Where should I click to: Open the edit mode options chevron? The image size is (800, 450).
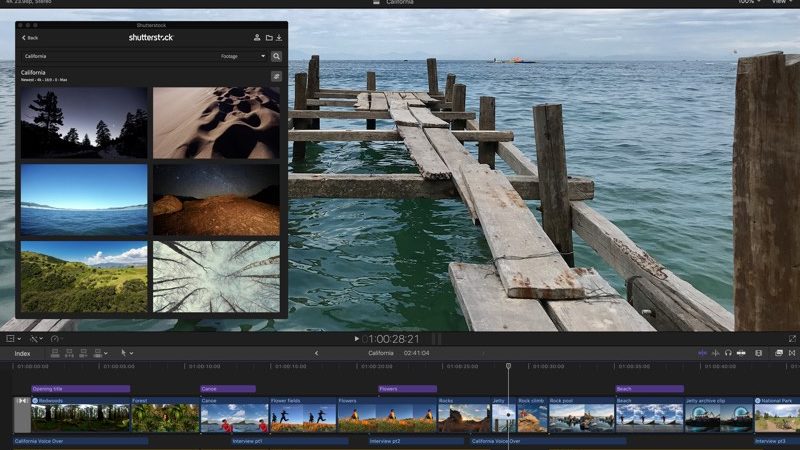[x=106, y=353]
